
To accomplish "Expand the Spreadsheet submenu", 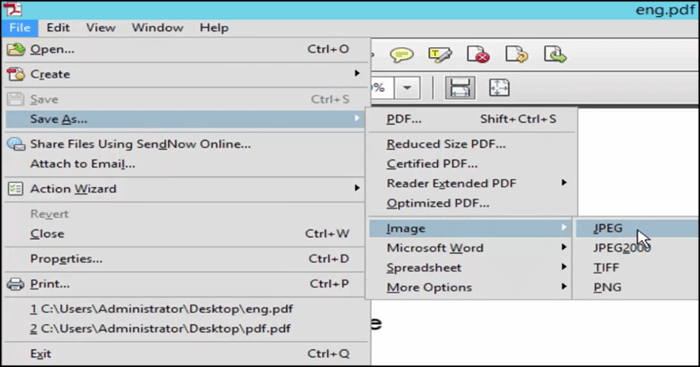I will click(470, 268).
